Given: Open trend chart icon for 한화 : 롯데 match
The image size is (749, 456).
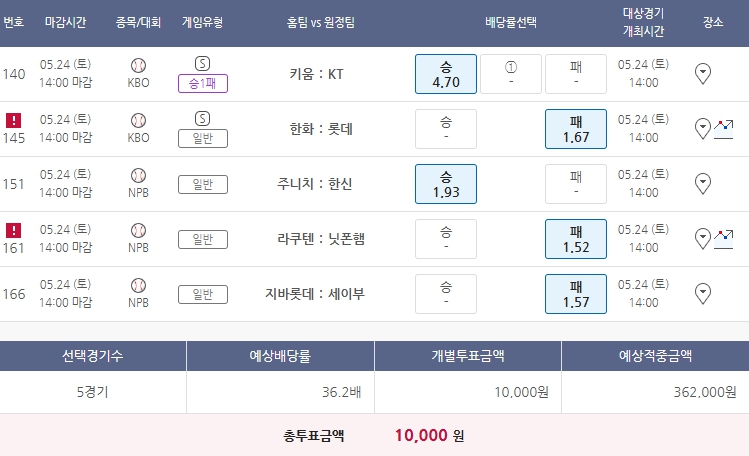Looking at the screenshot, I should click(724, 128).
